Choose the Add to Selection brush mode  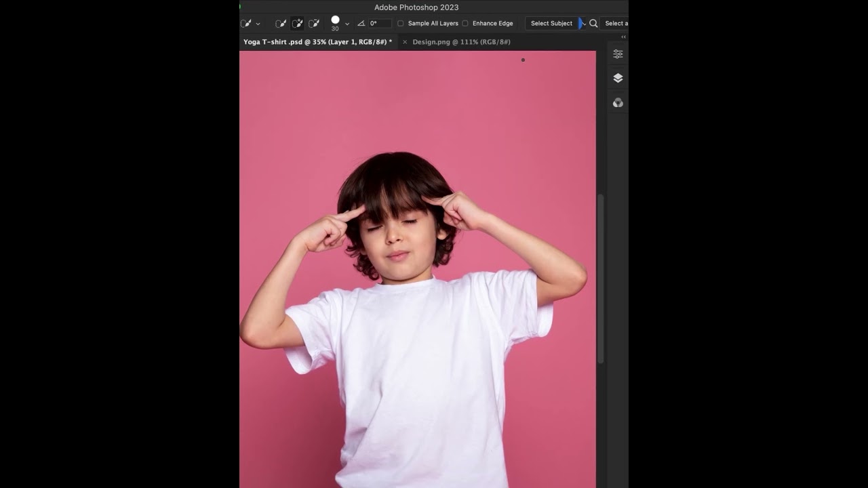tap(297, 23)
